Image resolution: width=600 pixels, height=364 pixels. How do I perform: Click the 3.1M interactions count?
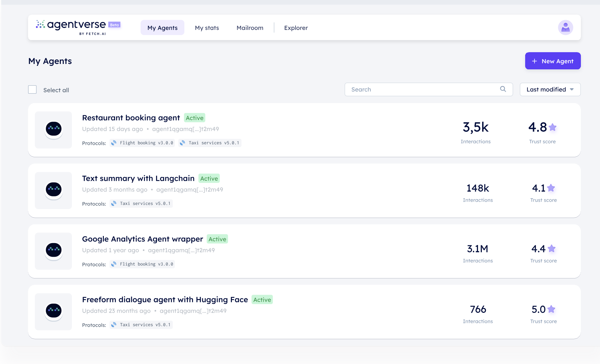tap(478, 248)
